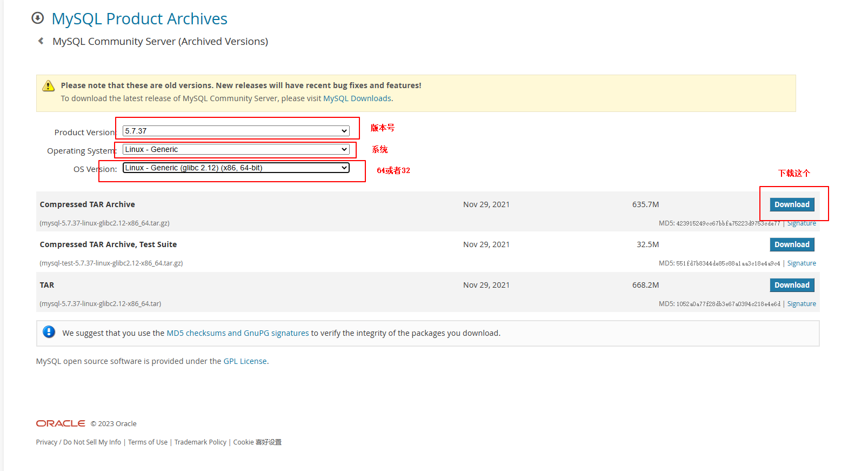Click the Operating System label
This screenshot has height=471, width=868.
pyautogui.click(x=82, y=151)
